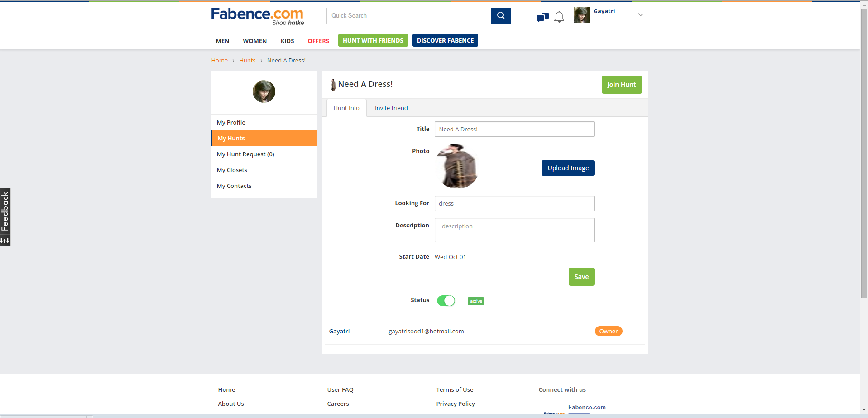
Task: Click the Fabence.com logo
Action: (257, 16)
